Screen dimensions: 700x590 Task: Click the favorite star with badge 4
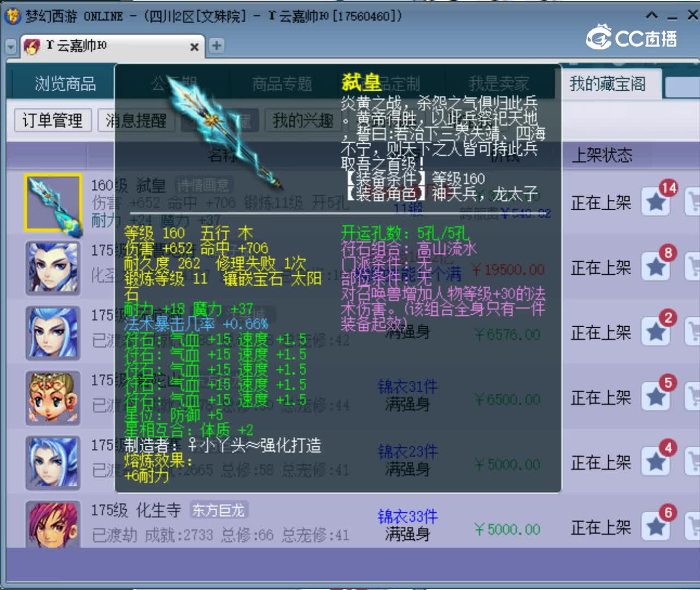point(656,462)
